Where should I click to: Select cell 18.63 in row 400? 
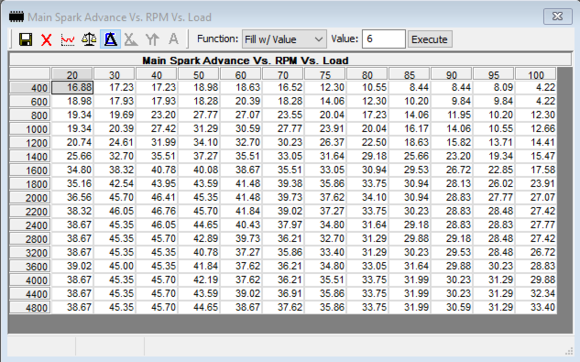(241, 88)
